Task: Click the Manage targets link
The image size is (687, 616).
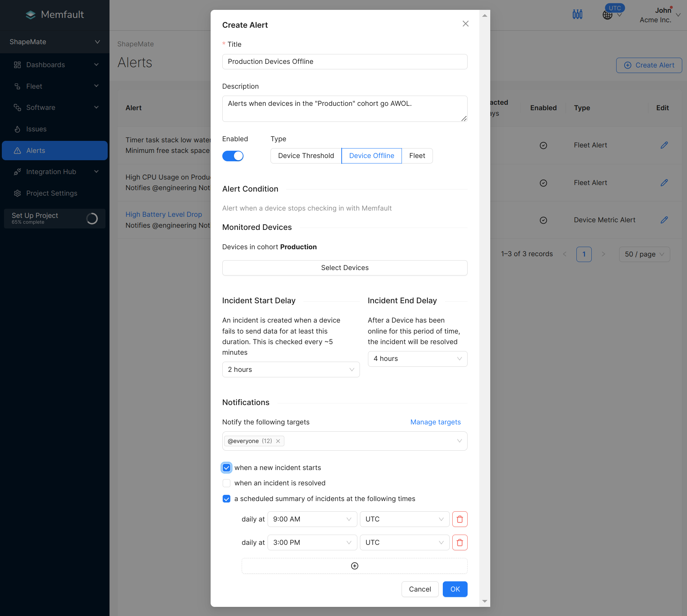Action: tap(435, 422)
